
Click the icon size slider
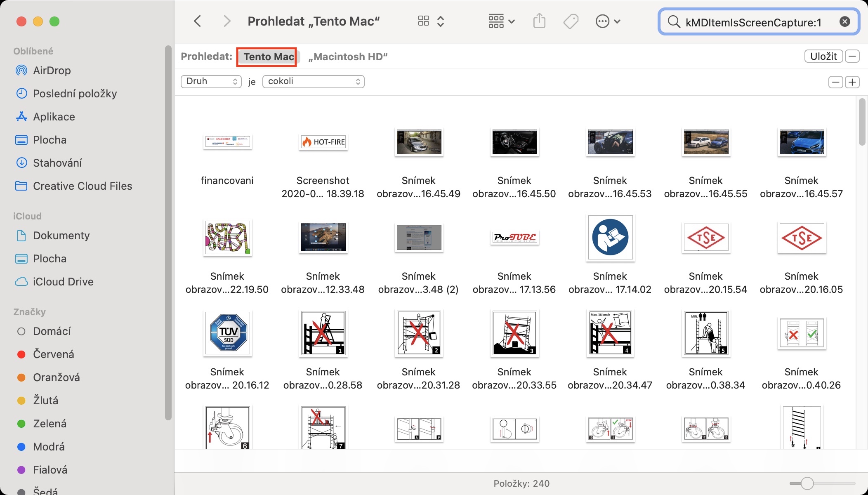(807, 483)
